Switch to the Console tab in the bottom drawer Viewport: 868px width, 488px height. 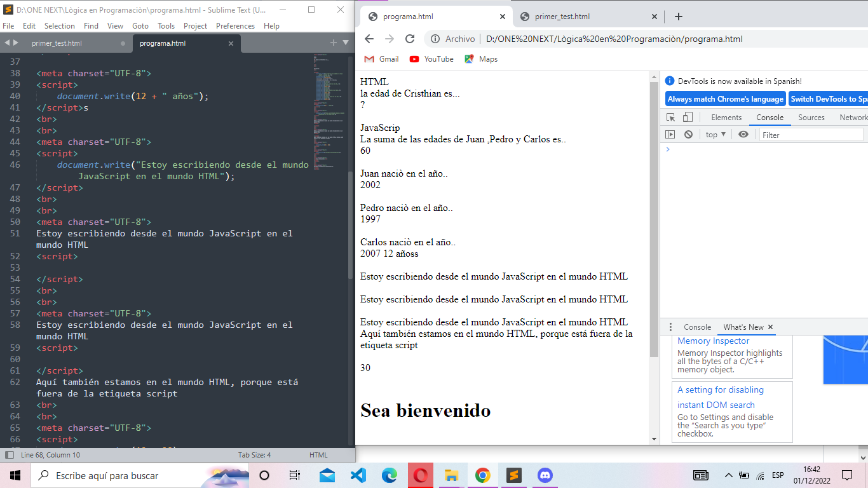pyautogui.click(x=697, y=327)
